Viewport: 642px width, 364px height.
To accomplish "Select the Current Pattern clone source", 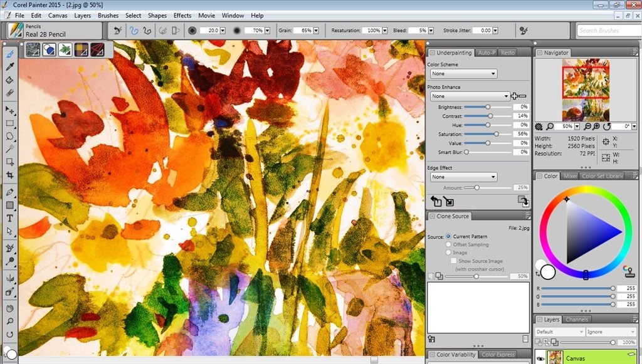I will [x=448, y=236].
